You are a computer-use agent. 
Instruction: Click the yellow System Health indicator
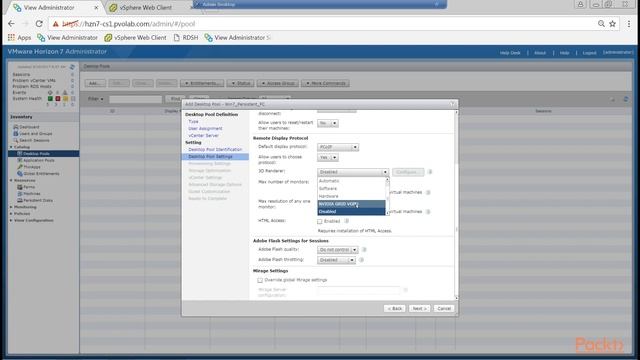click(65, 98)
